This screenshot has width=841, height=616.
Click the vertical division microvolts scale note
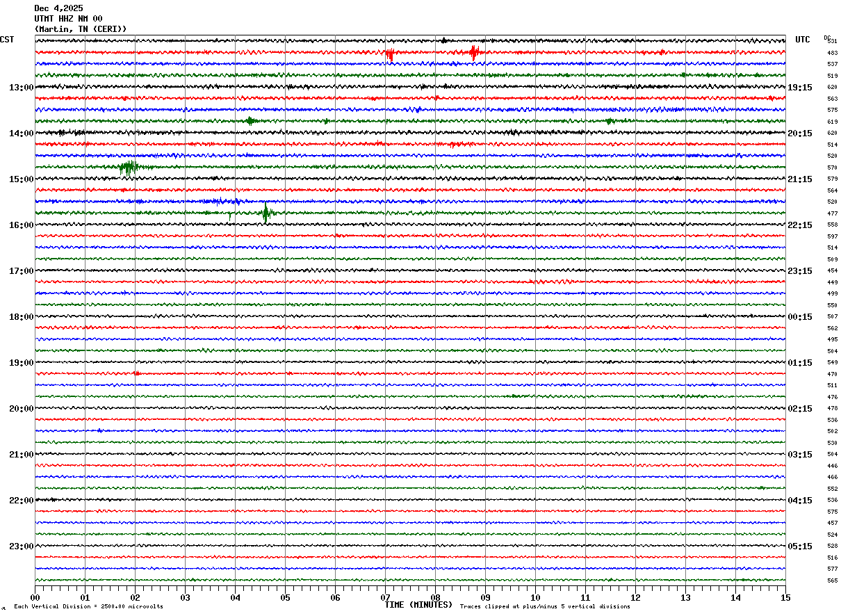click(88, 607)
